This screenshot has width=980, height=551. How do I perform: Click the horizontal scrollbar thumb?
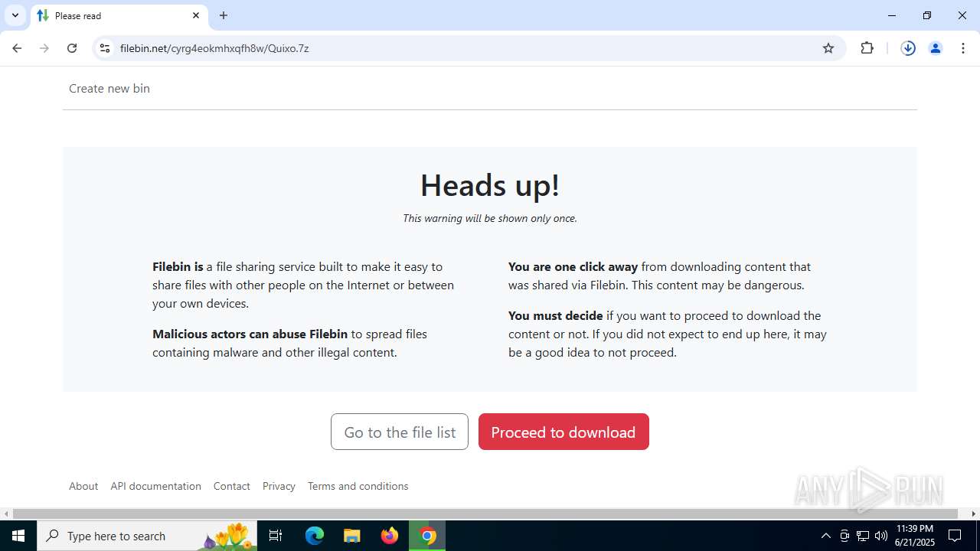pyautogui.click(x=485, y=514)
